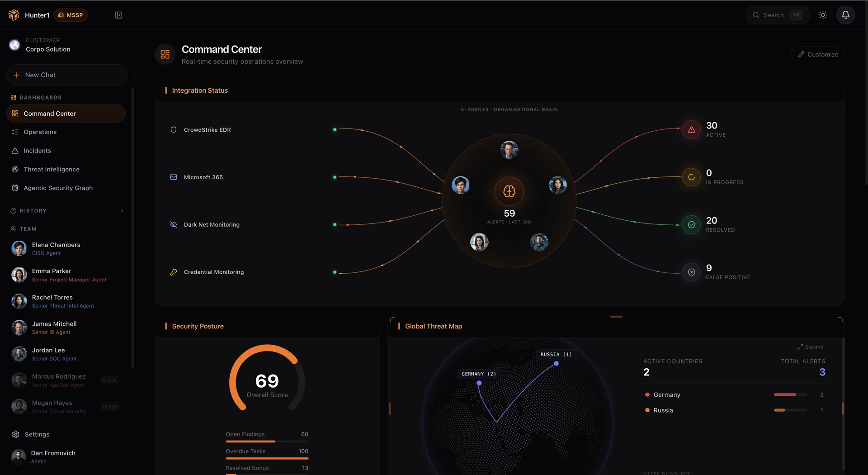
Task: Open Dan Fromovich admin profile
Action: pyautogui.click(x=66, y=457)
